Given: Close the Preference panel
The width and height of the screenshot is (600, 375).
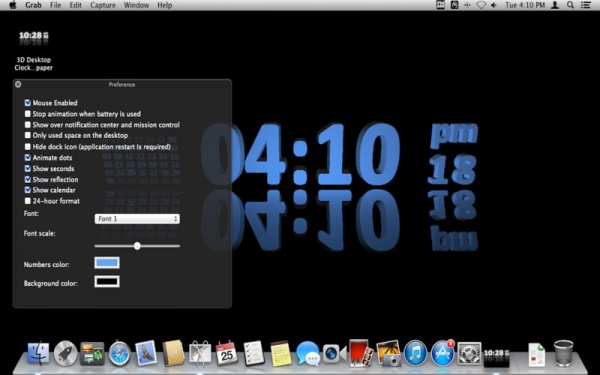Looking at the screenshot, I should (x=18, y=84).
